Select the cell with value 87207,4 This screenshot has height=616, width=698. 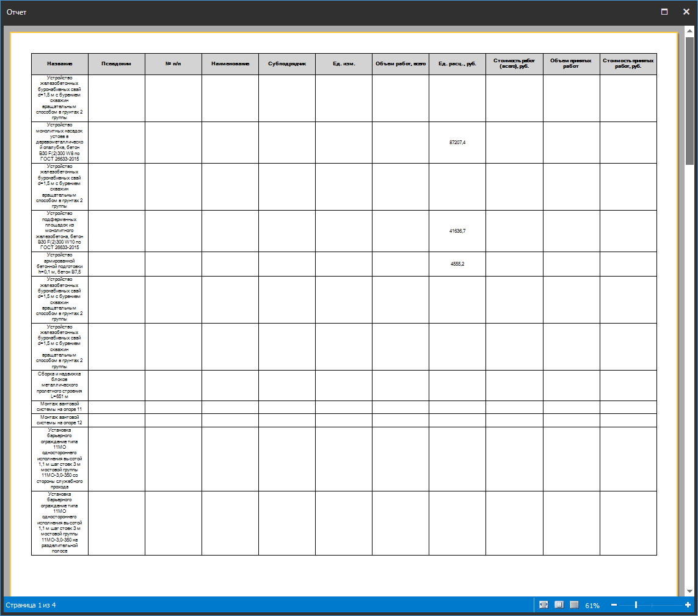457,142
